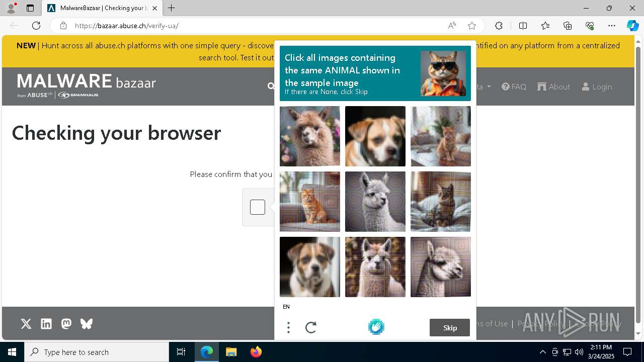This screenshot has width=644, height=362.
Task: Open the taskbar clock 2:11 PM
Action: pos(601,352)
